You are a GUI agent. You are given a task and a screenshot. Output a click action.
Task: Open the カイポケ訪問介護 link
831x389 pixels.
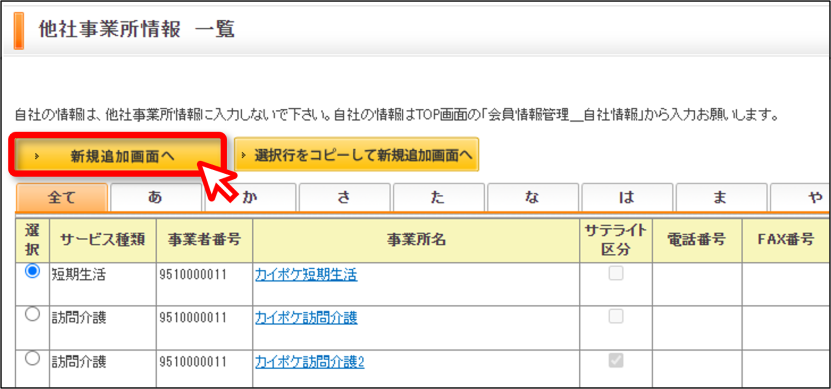[306, 317]
